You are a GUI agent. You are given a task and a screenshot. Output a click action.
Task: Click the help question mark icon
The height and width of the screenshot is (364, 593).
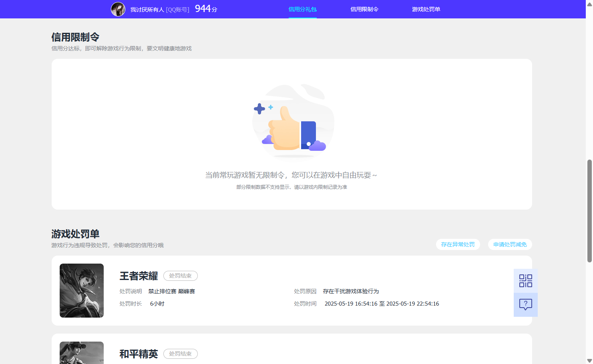point(525,304)
